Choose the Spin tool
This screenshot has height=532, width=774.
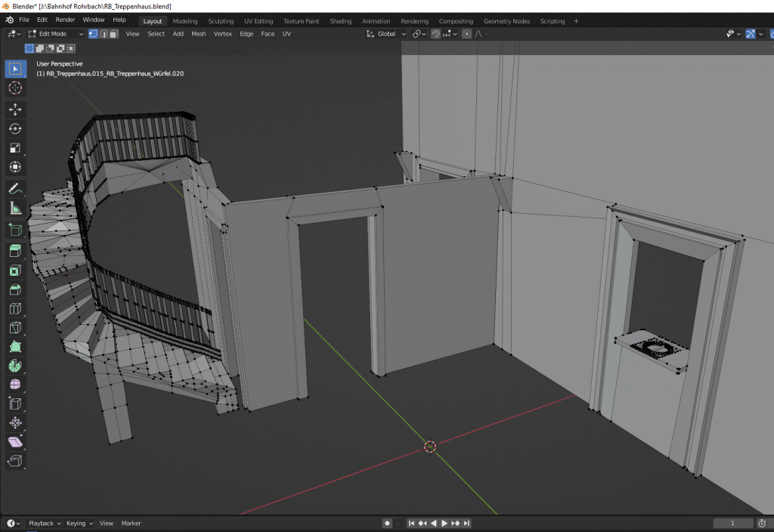(x=15, y=366)
